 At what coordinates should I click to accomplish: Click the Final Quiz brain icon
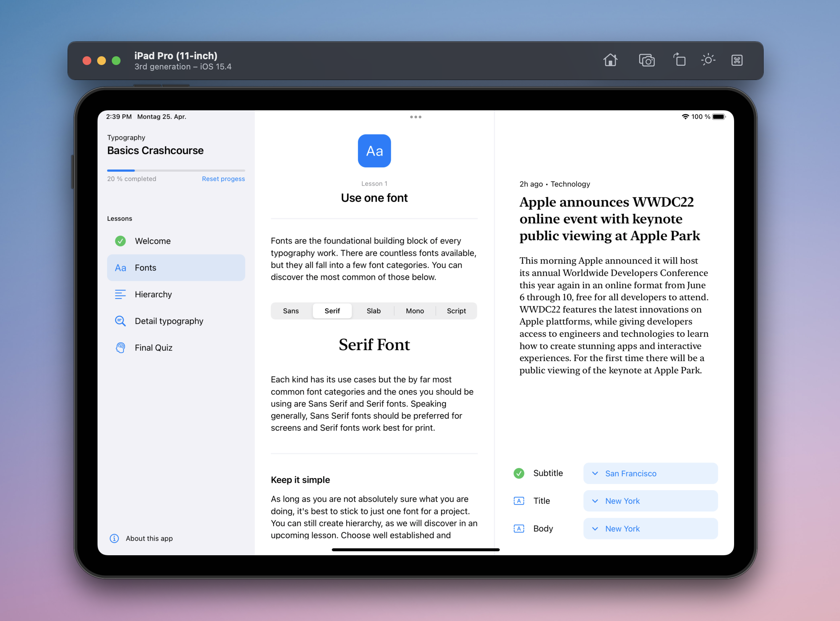click(x=121, y=347)
